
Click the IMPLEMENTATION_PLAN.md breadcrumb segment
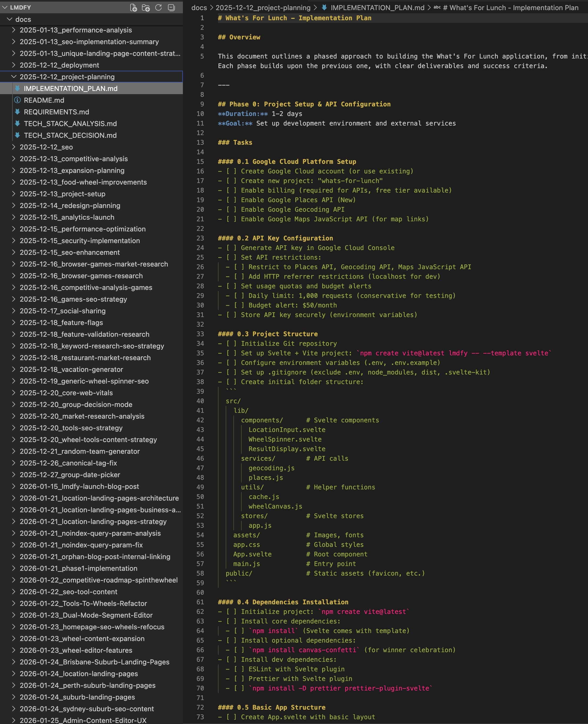[377, 7]
